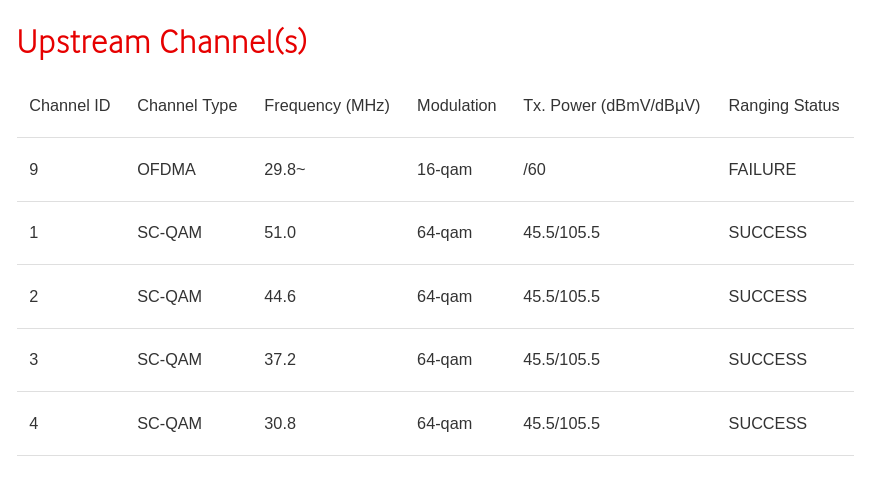The height and width of the screenshot is (495, 872).
Task: Click the Frequency (MHz) column header
Action: click(x=327, y=105)
